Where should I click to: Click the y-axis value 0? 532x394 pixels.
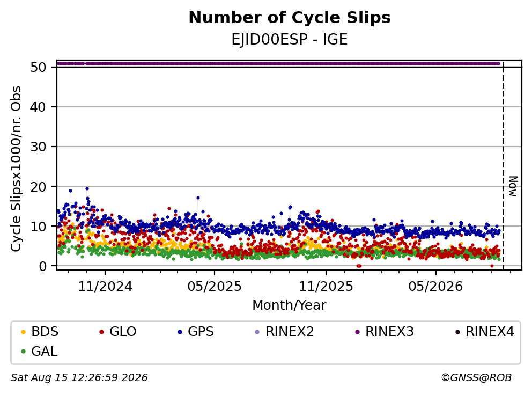point(42,266)
